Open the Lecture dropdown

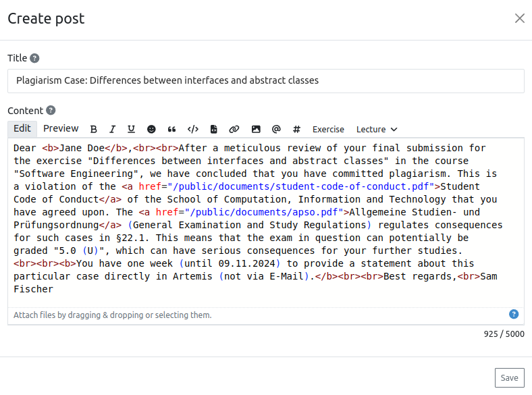coord(377,130)
